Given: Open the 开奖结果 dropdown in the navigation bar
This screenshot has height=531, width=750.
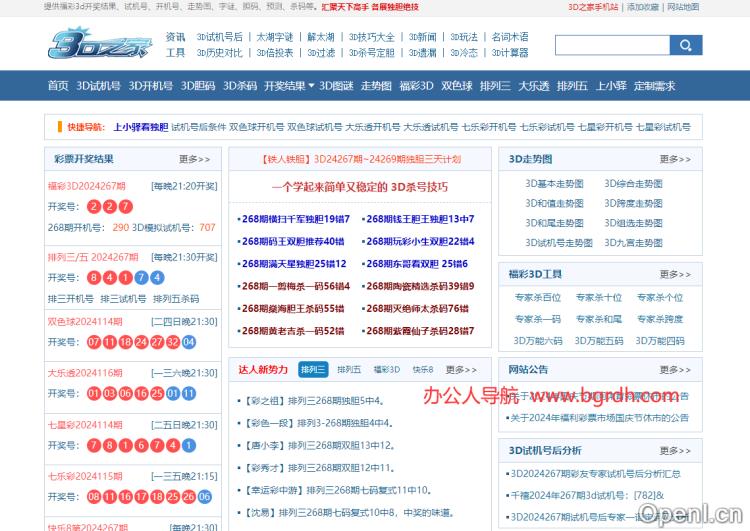Looking at the screenshot, I should click(x=288, y=86).
